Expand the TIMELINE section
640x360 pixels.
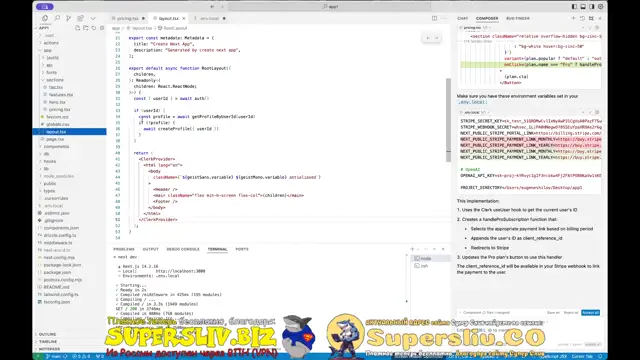pos(48,342)
